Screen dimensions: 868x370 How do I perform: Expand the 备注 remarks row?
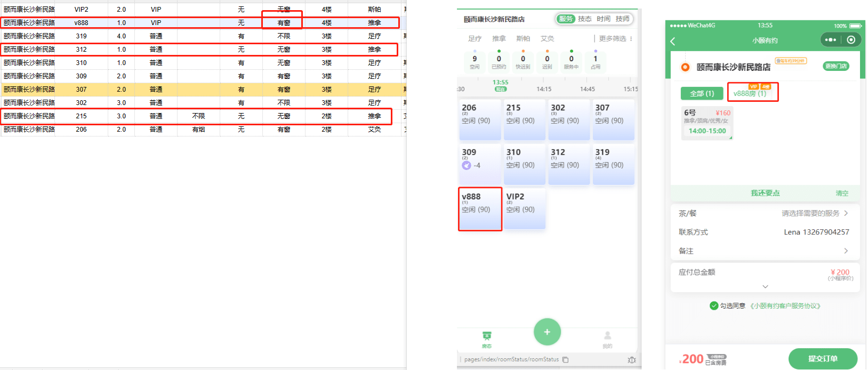pyautogui.click(x=765, y=251)
